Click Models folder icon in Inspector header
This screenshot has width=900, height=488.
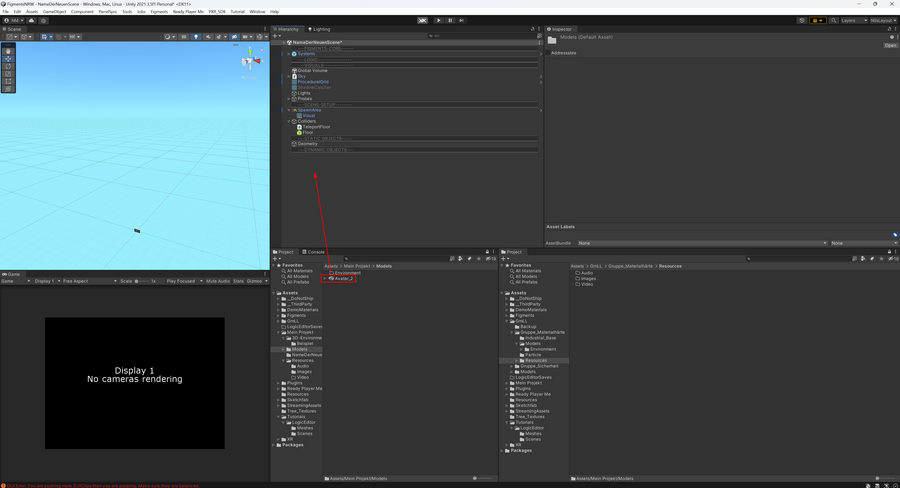[x=552, y=40]
